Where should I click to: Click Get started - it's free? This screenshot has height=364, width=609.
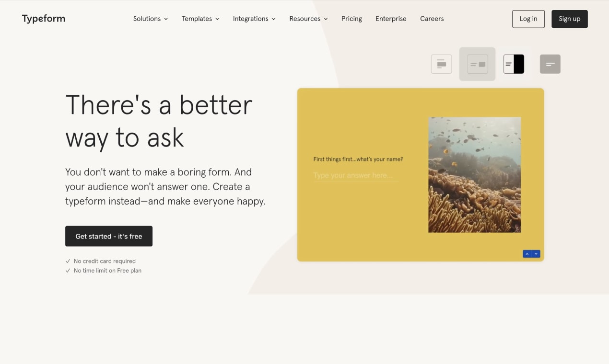(109, 236)
